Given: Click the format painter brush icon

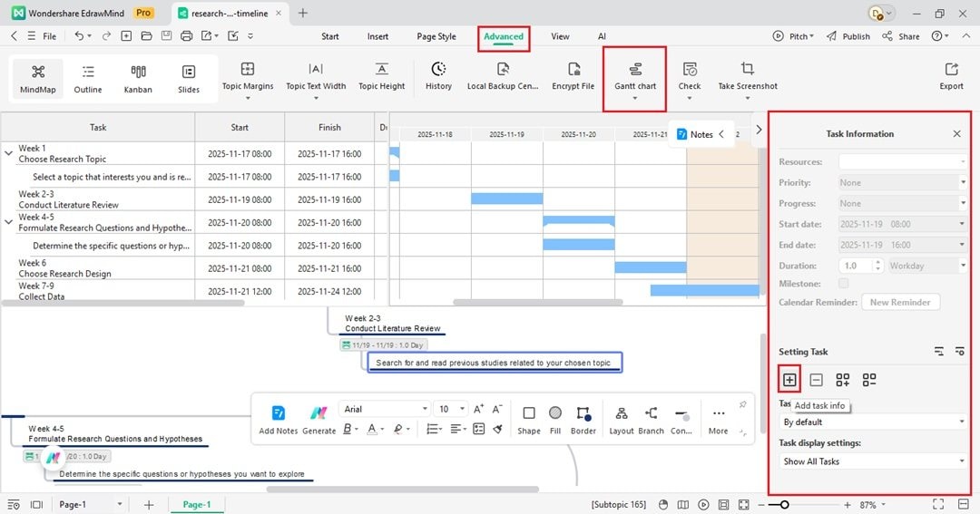Looking at the screenshot, I should pos(497,429).
